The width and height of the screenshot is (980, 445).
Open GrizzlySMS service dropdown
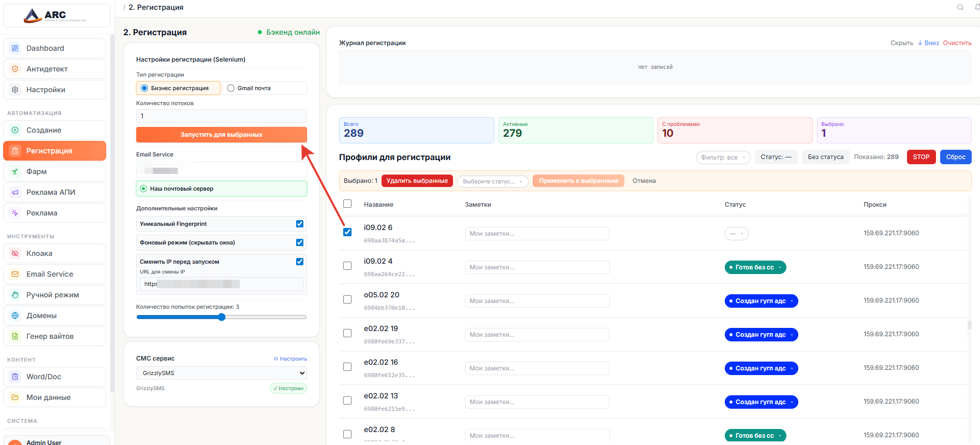[x=221, y=373]
